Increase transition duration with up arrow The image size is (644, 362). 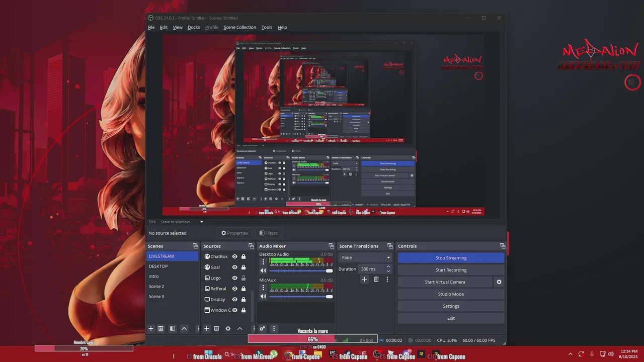388,267
